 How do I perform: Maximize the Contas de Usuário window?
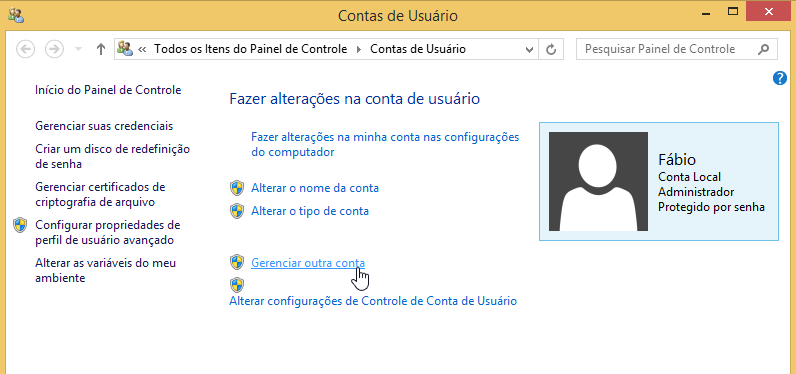[732, 11]
